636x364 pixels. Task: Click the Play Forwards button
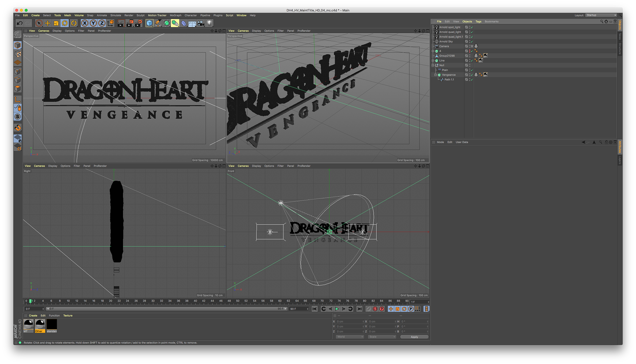337,309
